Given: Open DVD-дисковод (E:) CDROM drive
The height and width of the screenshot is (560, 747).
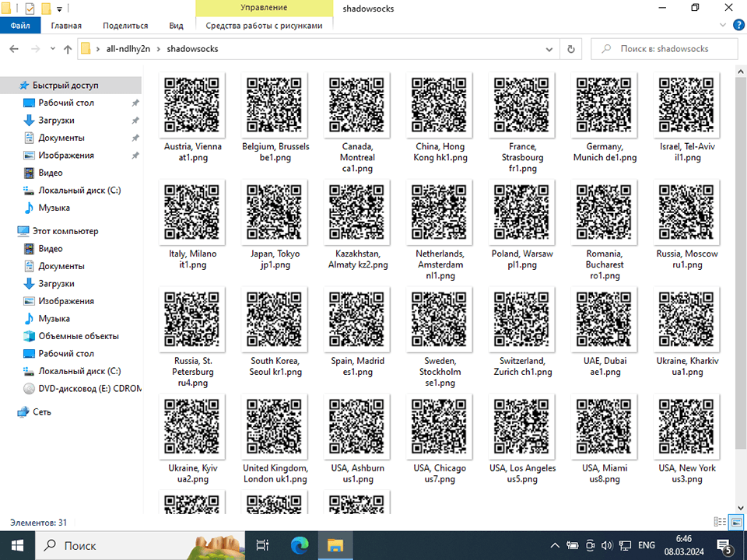Looking at the screenshot, I should [90, 389].
